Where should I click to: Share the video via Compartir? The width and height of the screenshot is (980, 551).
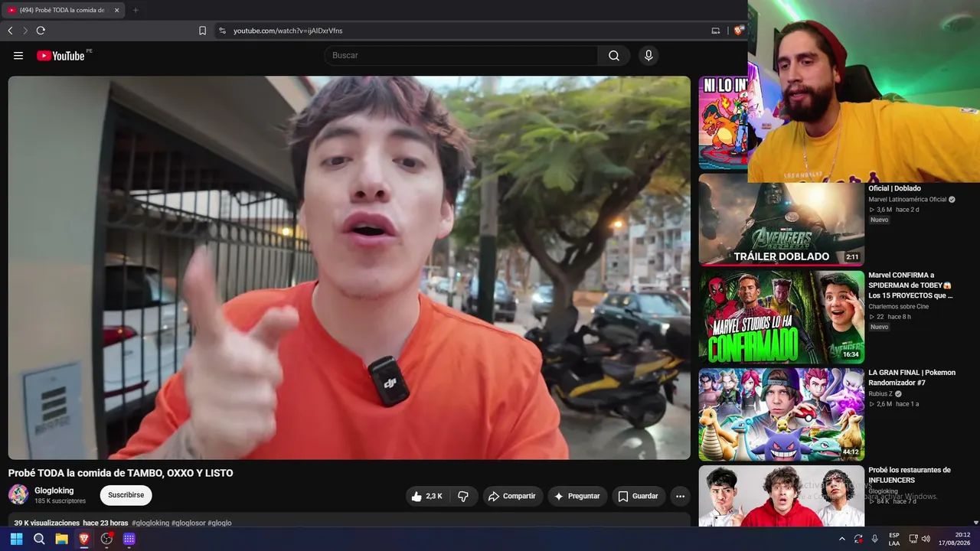tap(511, 496)
